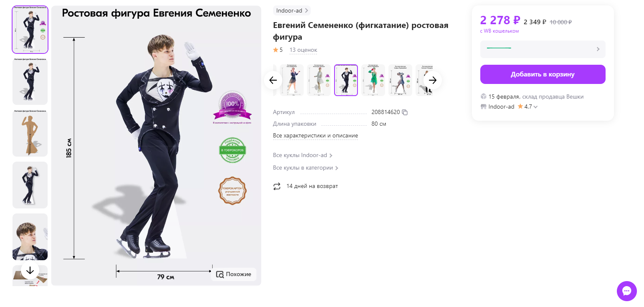Viewport: 644px width, 307px height.
Task: Click the orange rating star
Action: pos(276,50)
